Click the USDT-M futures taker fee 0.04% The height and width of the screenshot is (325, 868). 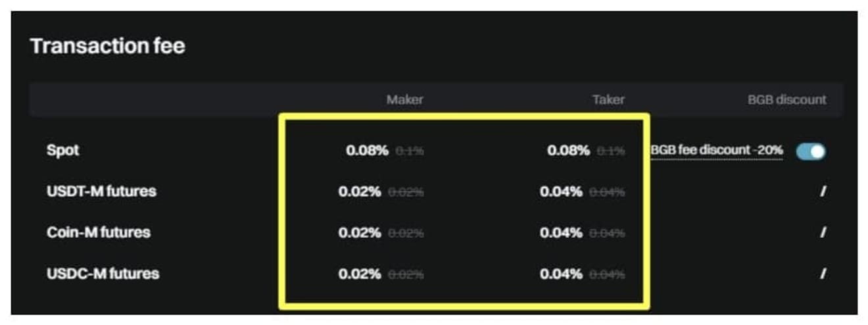click(x=561, y=191)
